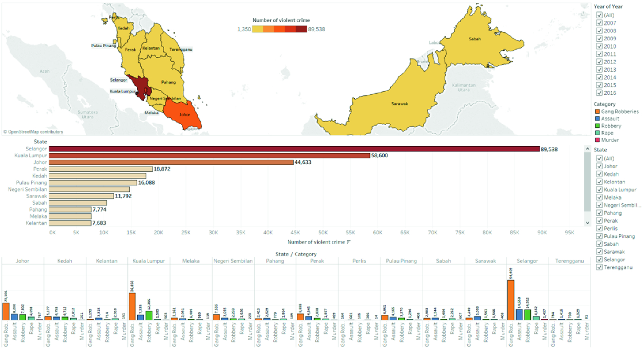Viewport: 644px width, 348px height.
Task: Click the Negeri Sembilan column header
Action: tap(233, 261)
